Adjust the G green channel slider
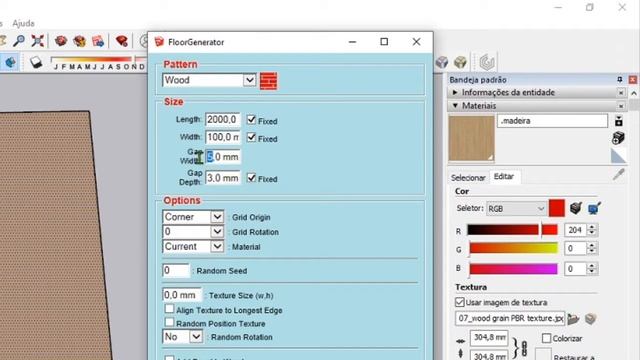The width and height of the screenshot is (640, 360). tap(512, 248)
